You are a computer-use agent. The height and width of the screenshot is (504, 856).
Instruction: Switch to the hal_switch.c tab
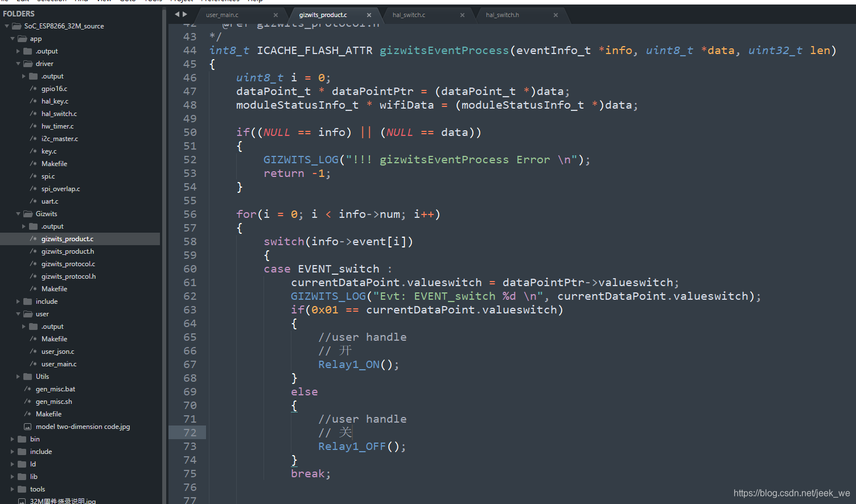409,15
